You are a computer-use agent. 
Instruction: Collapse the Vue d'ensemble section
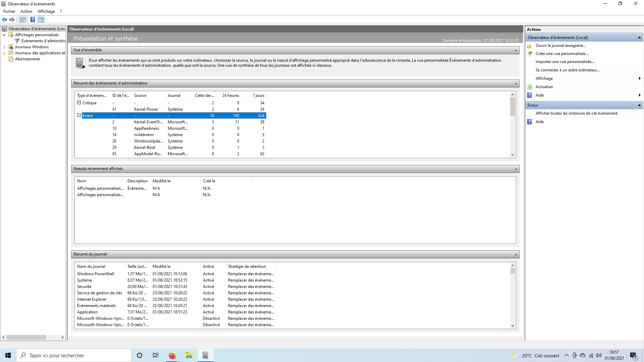(x=516, y=50)
